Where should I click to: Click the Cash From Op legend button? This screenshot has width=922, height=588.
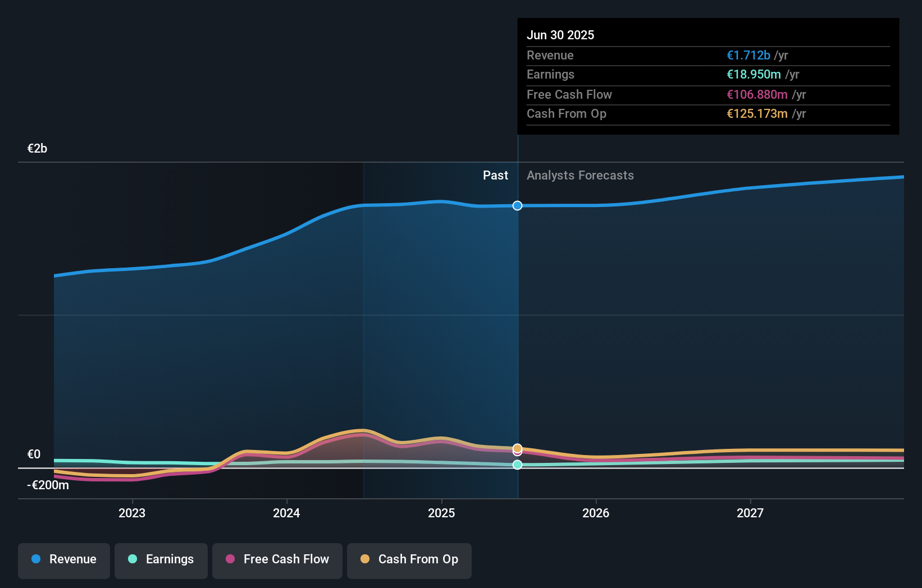coord(409,561)
